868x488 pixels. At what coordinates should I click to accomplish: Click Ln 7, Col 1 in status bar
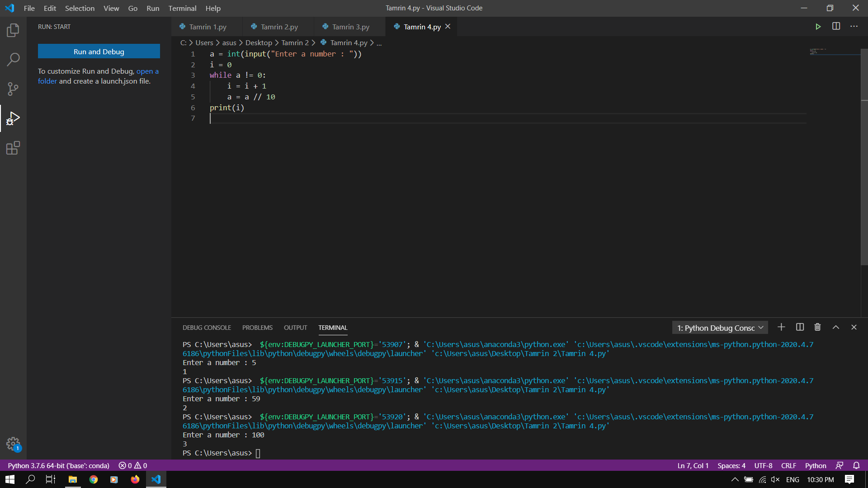point(693,465)
